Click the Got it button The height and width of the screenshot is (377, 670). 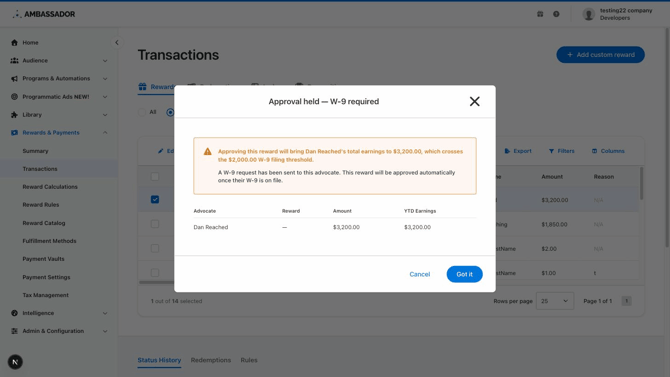coord(464,274)
